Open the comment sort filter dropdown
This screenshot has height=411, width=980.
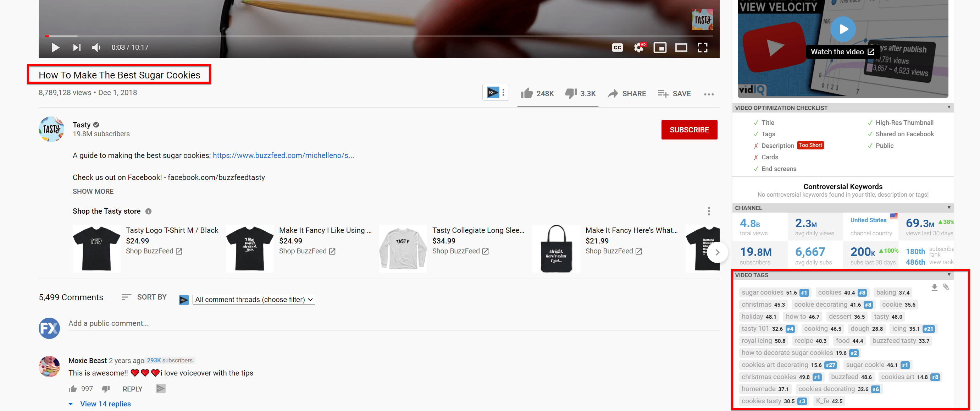[253, 300]
